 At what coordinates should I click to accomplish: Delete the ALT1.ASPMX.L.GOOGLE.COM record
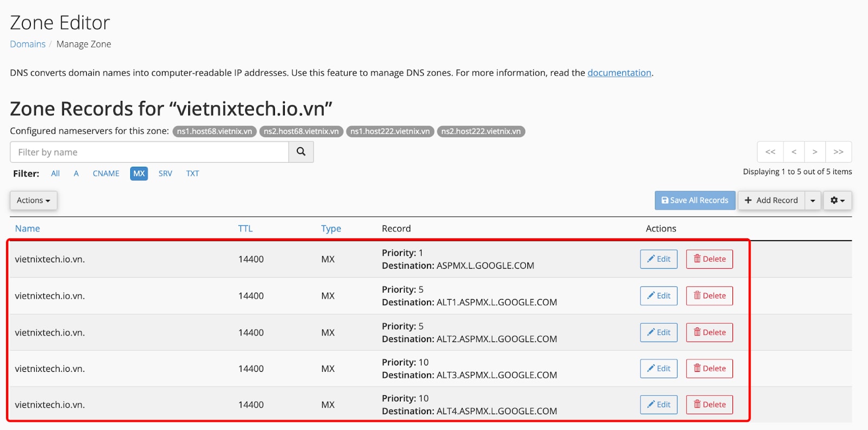[709, 296]
